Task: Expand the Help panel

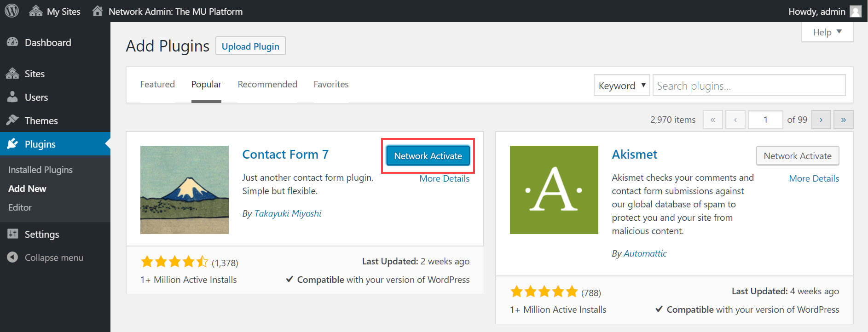Action: pos(827,32)
